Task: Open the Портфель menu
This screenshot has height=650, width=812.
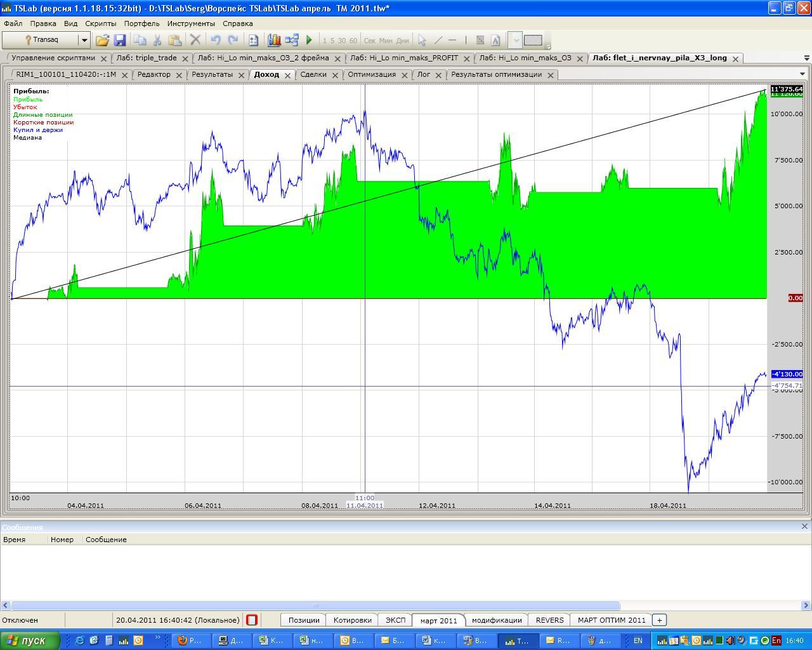Action: click(x=142, y=23)
